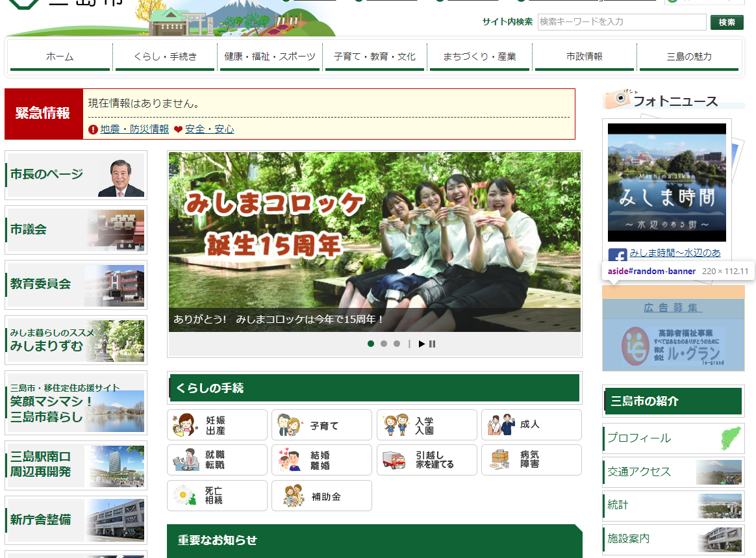Open the 引越し・家を建てる (moving) icon

[x=427, y=460]
